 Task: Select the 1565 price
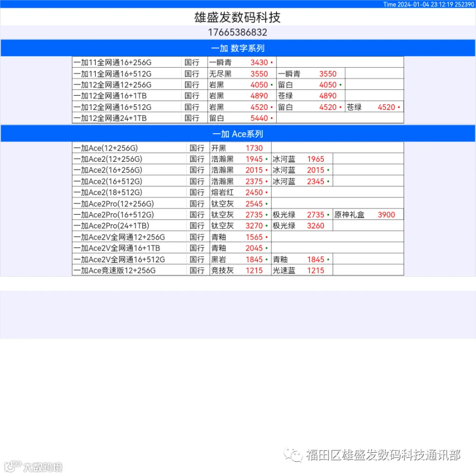pyautogui.click(x=254, y=237)
